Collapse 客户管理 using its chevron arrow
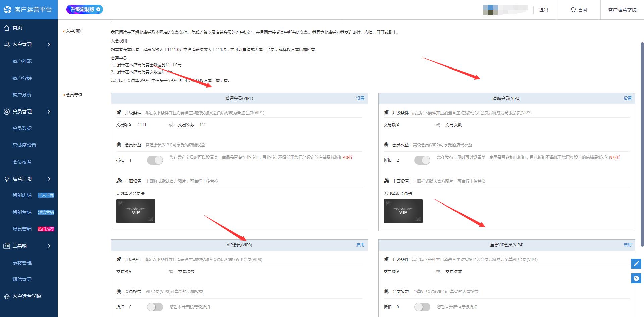 49,44
